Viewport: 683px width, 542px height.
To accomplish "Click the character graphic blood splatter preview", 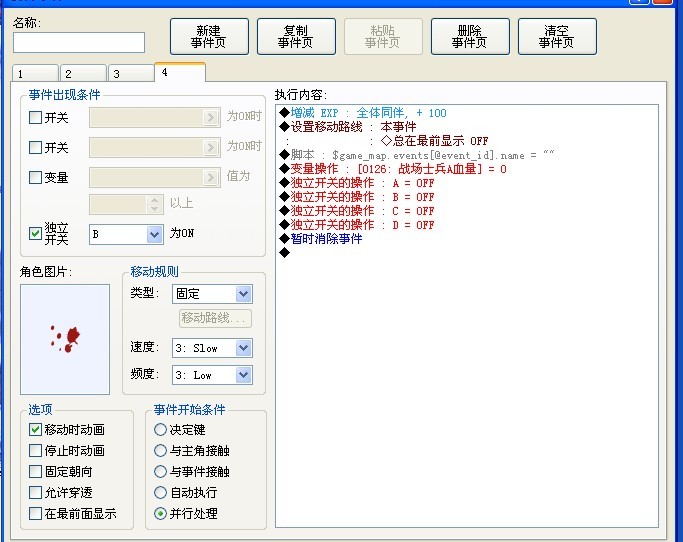I will pos(65,339).
